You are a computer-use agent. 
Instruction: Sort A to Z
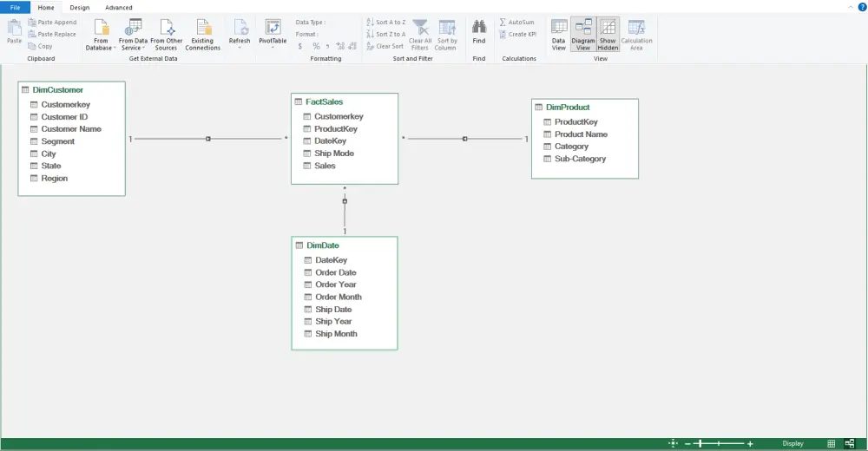coord(386,23)
